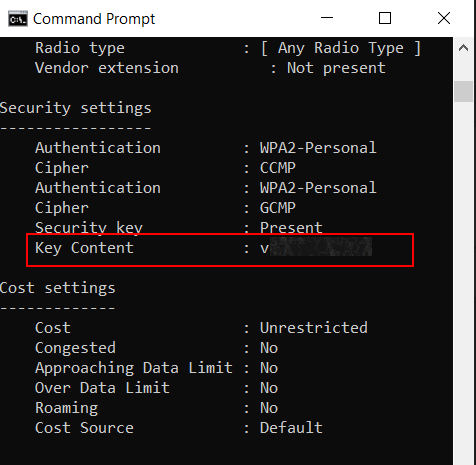Click the vertical scrollbar thumb
The image size is (476, 465).
coord(463,91)
